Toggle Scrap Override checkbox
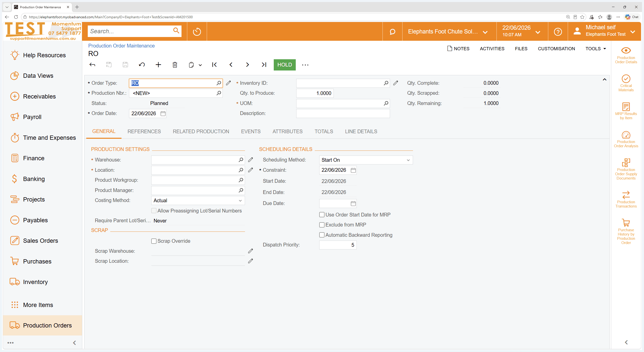The image size is (644, 352). pyautogui.click(x=154, y=241)
